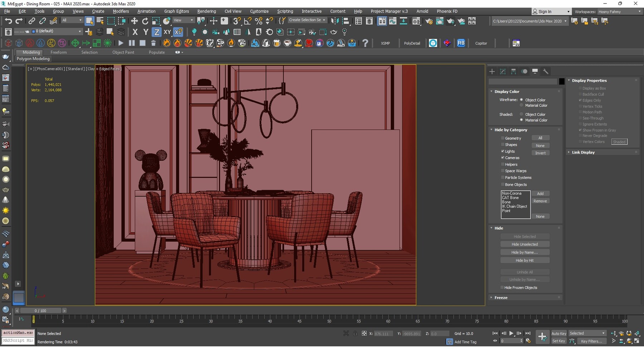Toggle the Edges Only display option
644x349 pixels.
pyautogui.click(x=580, y=100)
